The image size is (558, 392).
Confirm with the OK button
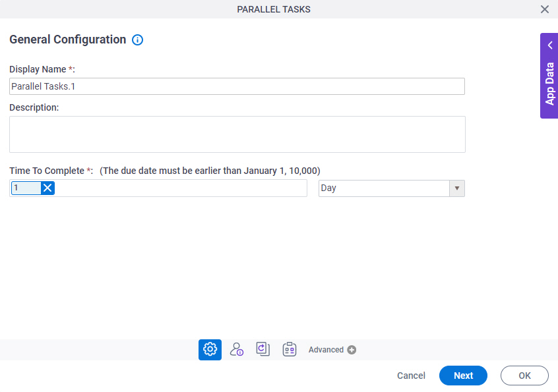(524, 376)
